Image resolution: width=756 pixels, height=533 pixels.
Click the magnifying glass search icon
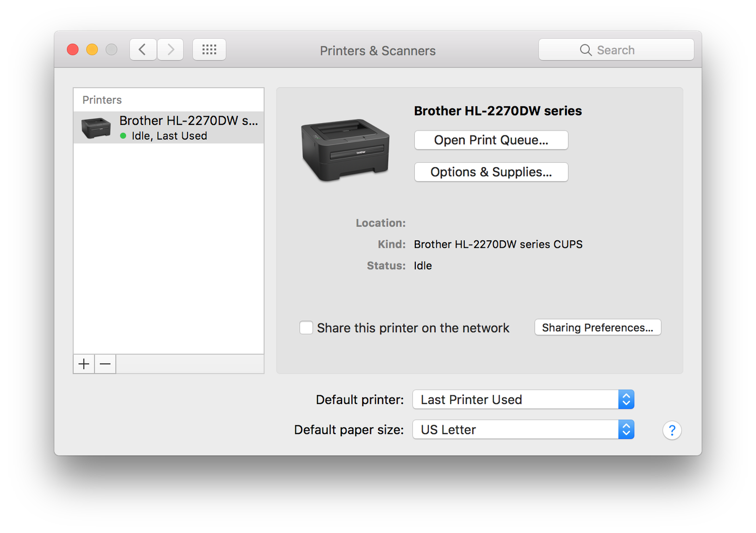coord(586,50)
